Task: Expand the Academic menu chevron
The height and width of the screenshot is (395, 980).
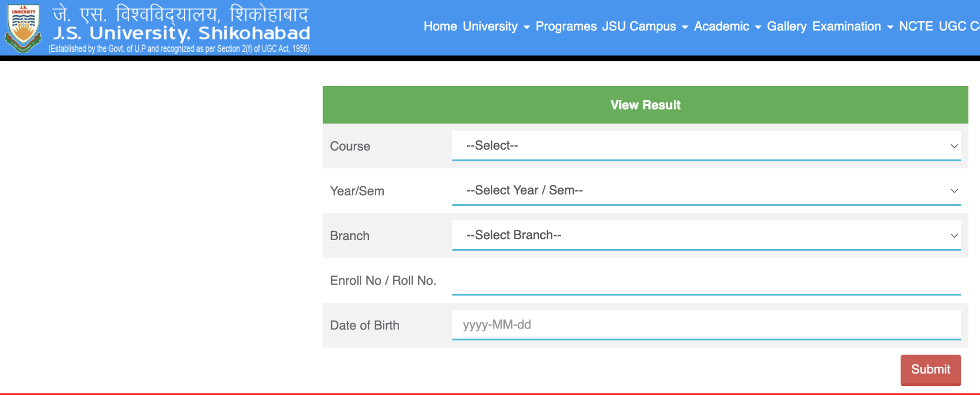Action: [759, 28]
